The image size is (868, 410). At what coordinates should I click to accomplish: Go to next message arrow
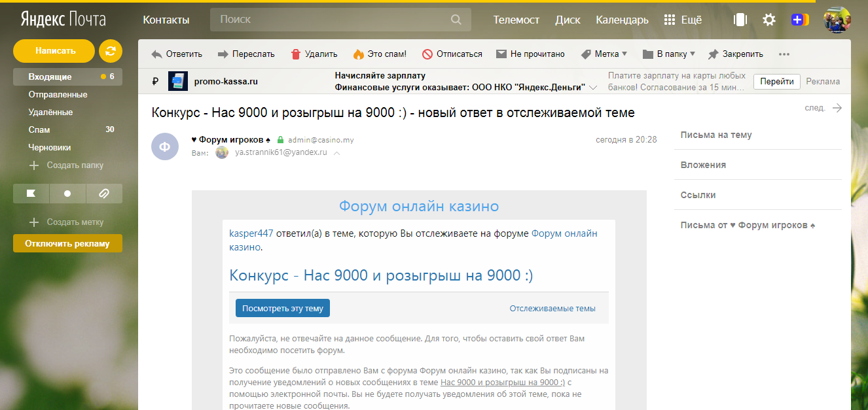(837, 108)
